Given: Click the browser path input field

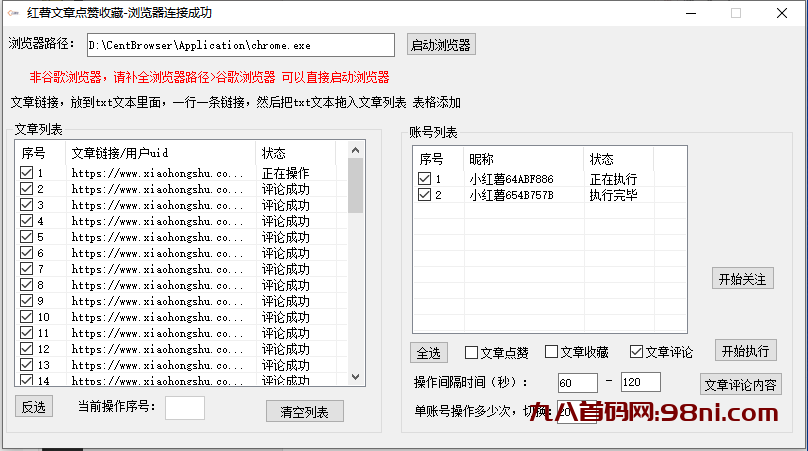Looking at the screenshot, I should 241,45.
